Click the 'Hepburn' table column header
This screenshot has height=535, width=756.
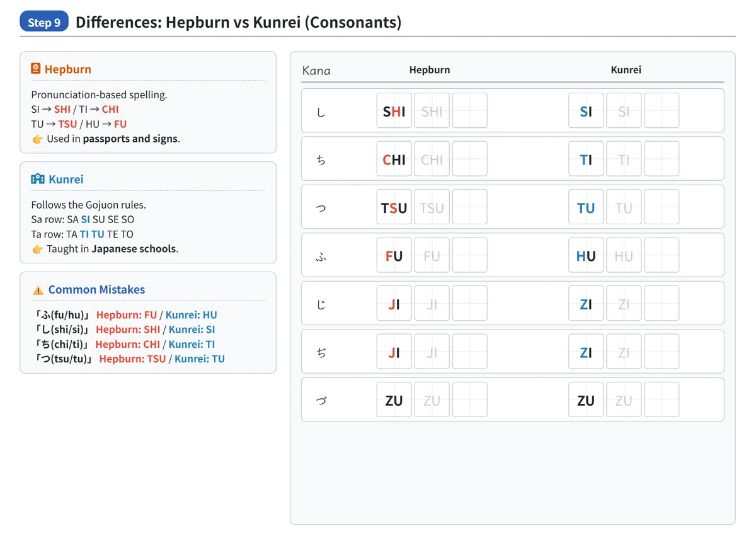tap(430, 70)
